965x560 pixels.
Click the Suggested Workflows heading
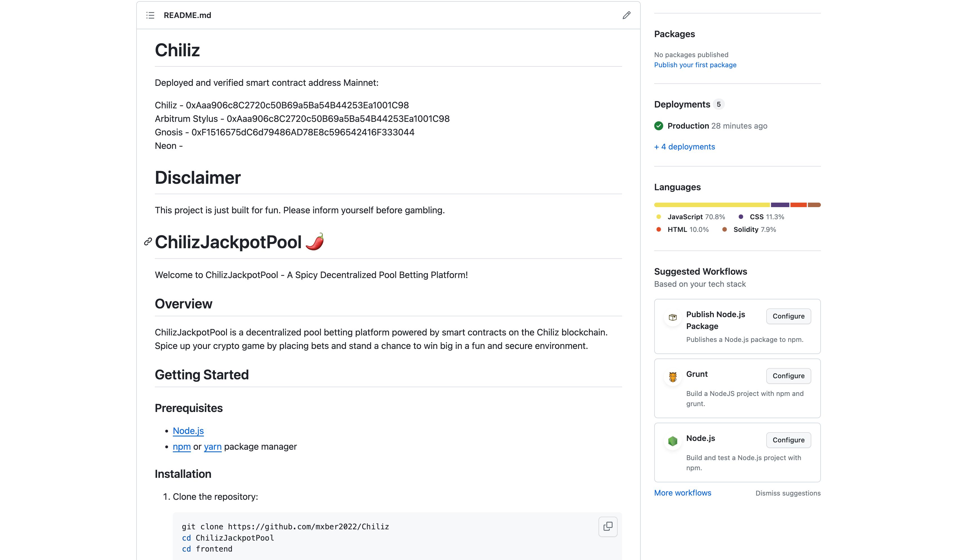tap(700, 271)
